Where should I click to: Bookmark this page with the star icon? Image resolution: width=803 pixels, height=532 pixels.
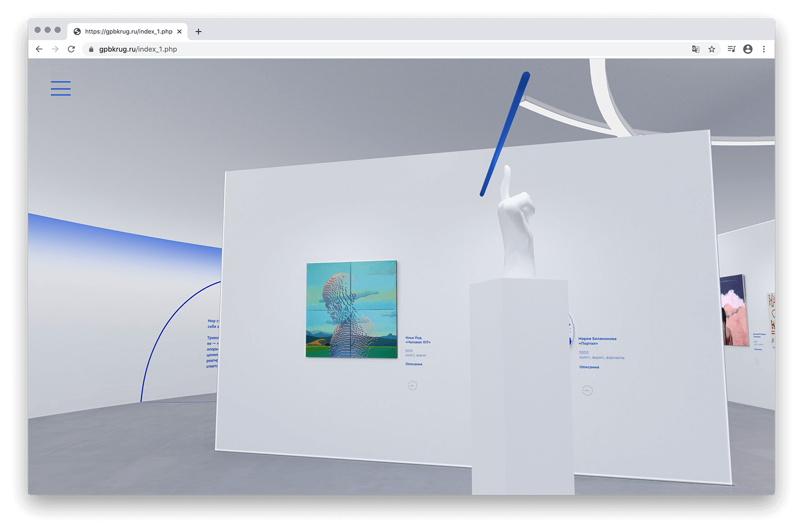coord(711,49)
